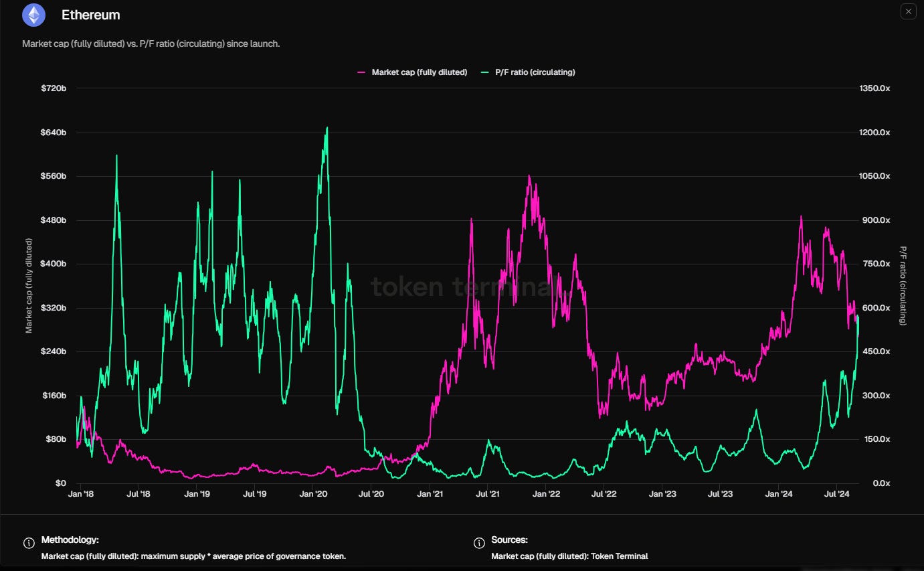
Task: Click the Jan '24 x-axis label
Action: (779, 495)
